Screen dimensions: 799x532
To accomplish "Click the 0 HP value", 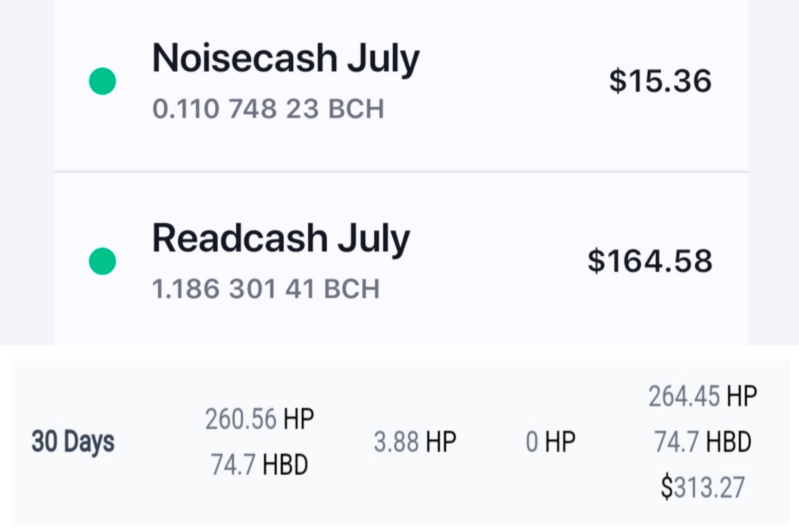I will click(x=550, y=442).
